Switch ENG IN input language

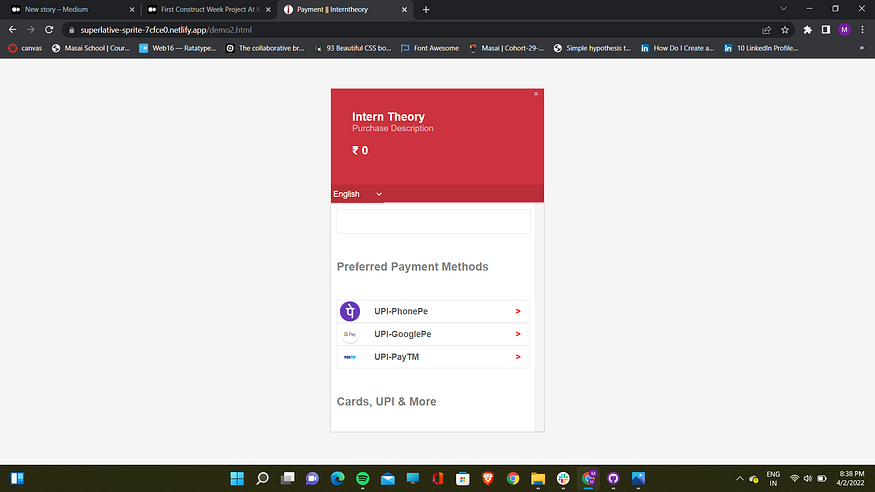point(773,479)
